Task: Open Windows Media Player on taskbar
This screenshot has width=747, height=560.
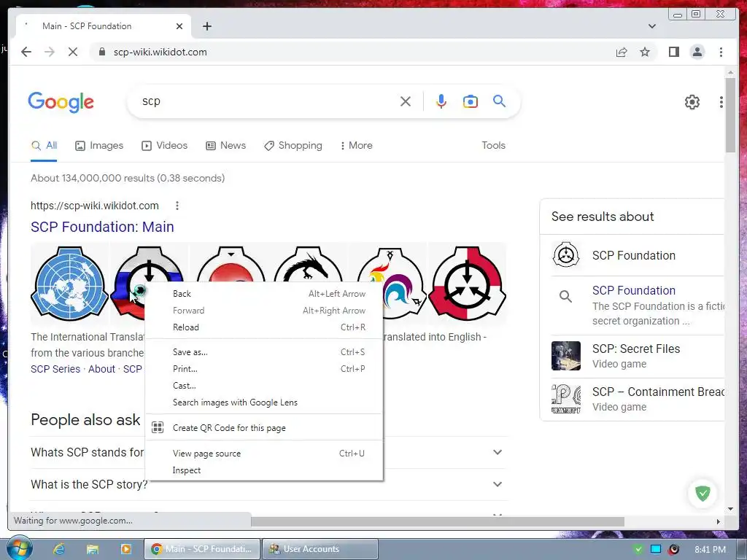Action: pyautogui.click(x=125, y=549)
